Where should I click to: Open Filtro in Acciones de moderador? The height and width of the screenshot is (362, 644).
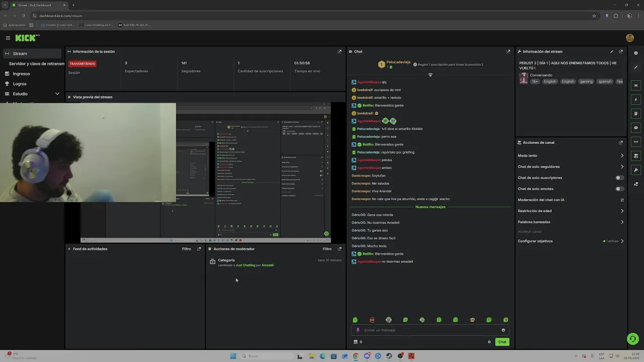[327, 249]
